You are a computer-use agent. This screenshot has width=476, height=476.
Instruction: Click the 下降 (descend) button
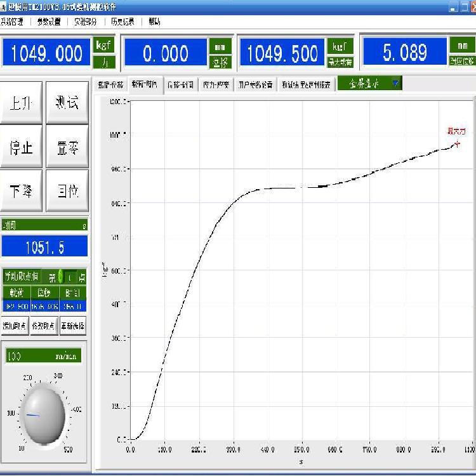(x=21, y=191)
